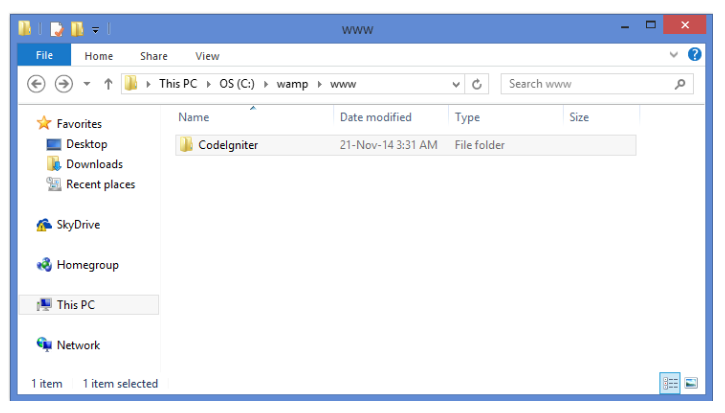Click date 21-Nov-14 3:31 AM cell
725x413 pixels.
tap(388, 145)
